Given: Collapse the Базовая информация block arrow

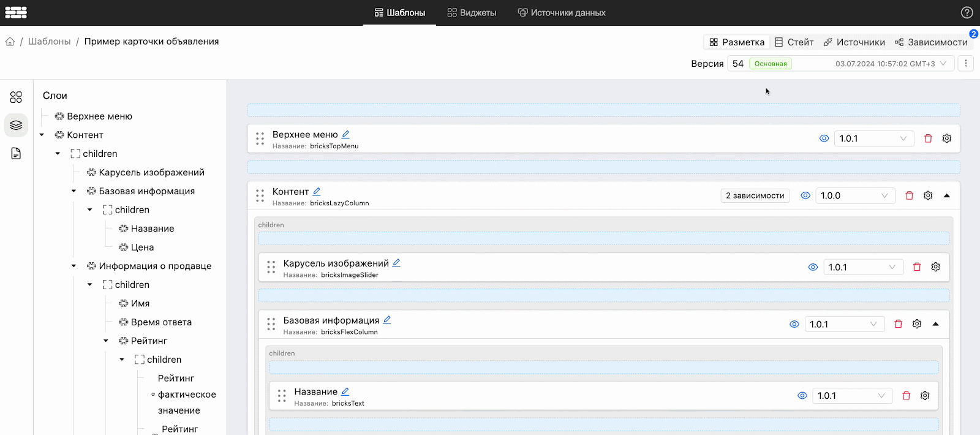Looking at the screenshot, I should pos(936,324).
